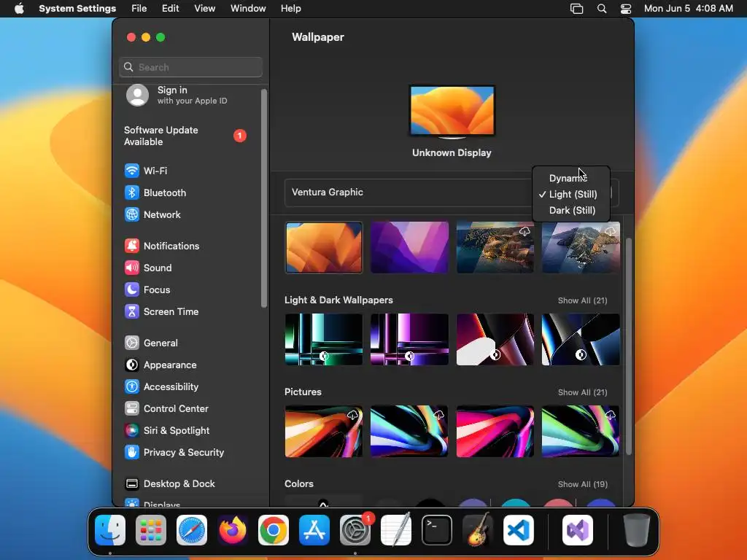This screenshot has width=747, height=560.
Task: Click the wallpaper pane vertical scrollbar
Action: (x=628, y=346)
